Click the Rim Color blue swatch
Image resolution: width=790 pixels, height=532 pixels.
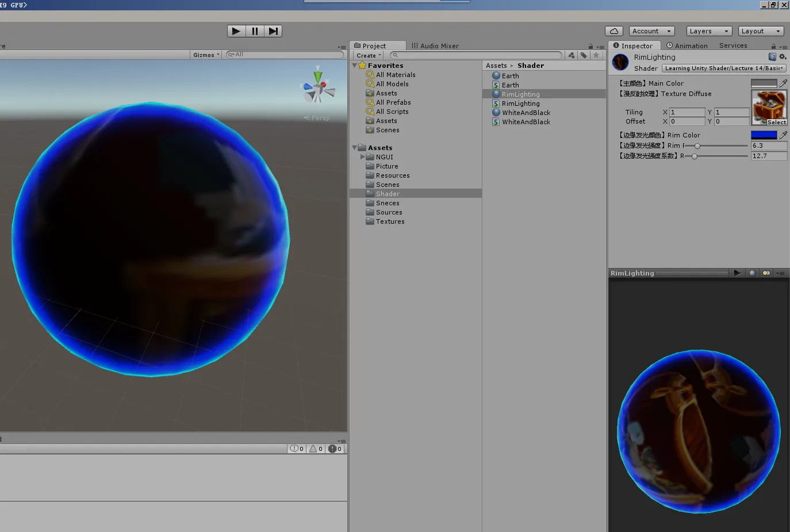[764, 135]
